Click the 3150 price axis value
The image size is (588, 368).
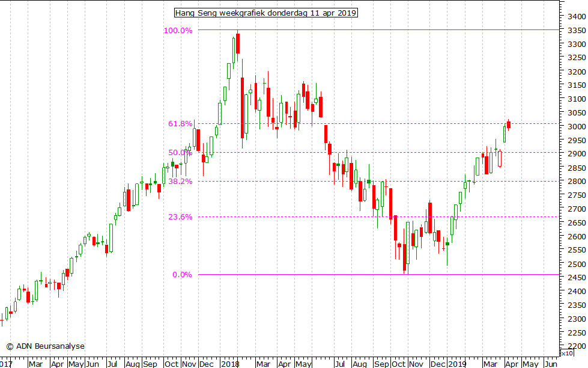(577, 85)
